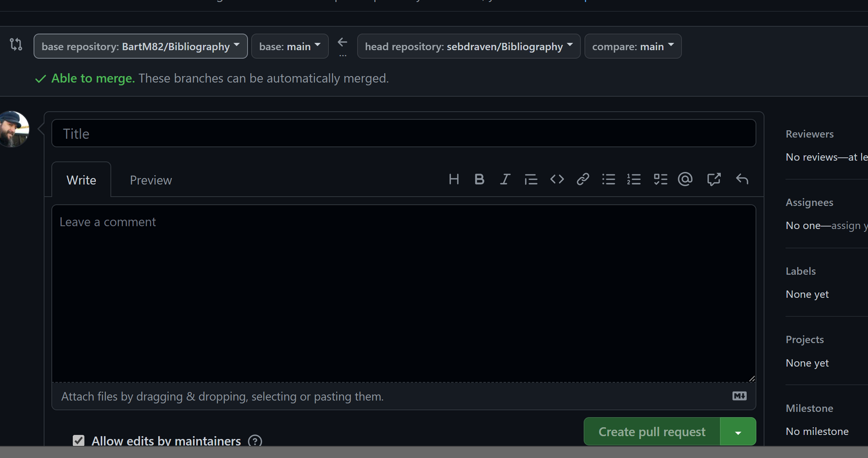Image resolution: width=868 pixels, height=458 pixels.
Task: Insert a hyperlink into the comment
Action: click(583, 179)
